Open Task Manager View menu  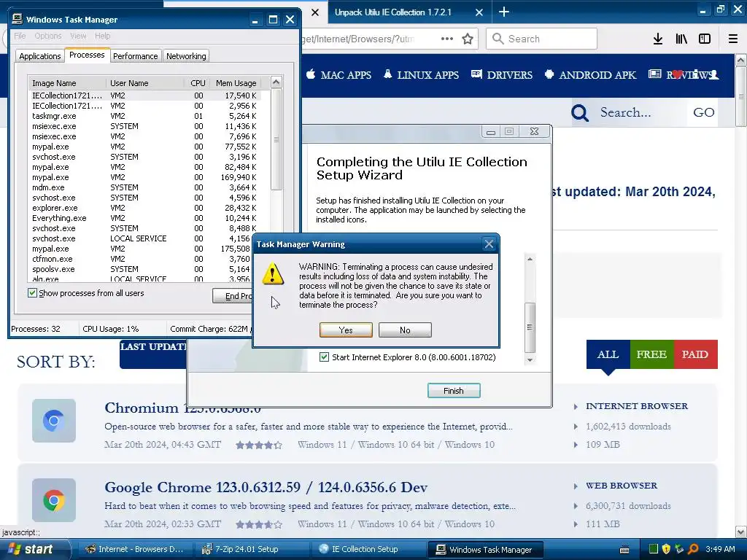coord(78,36)
